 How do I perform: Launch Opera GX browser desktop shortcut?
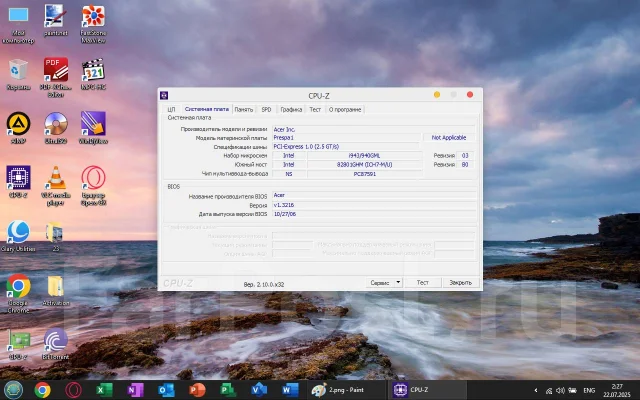click(93, 186)
